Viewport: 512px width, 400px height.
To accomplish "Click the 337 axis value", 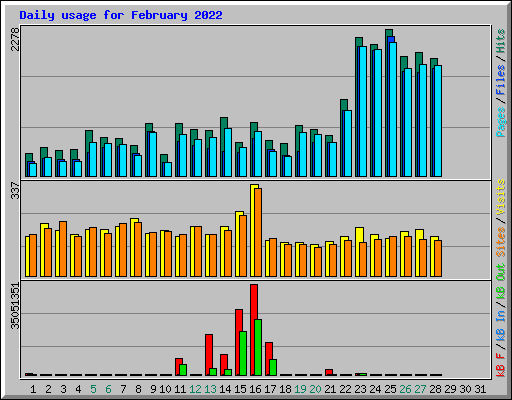I will pos(15,190).
